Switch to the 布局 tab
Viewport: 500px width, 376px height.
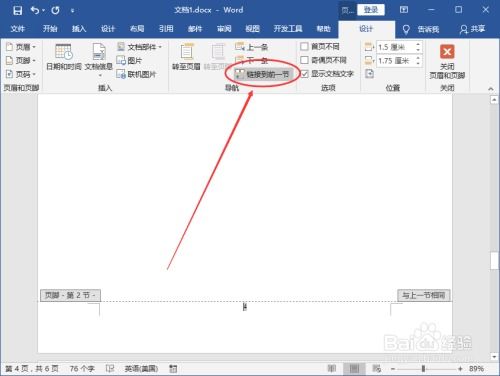(137, 29)
